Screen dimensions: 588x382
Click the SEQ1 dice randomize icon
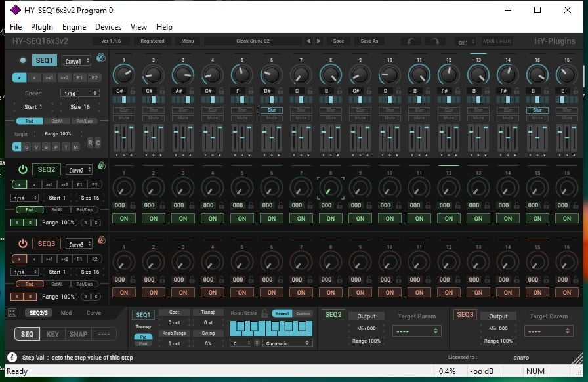(101, 57)
